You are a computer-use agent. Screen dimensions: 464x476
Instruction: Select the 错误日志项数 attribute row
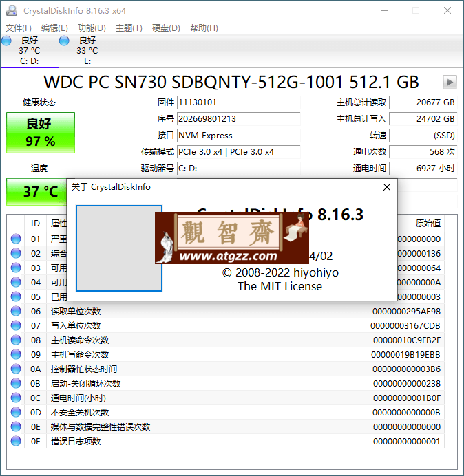pos(226,442)
